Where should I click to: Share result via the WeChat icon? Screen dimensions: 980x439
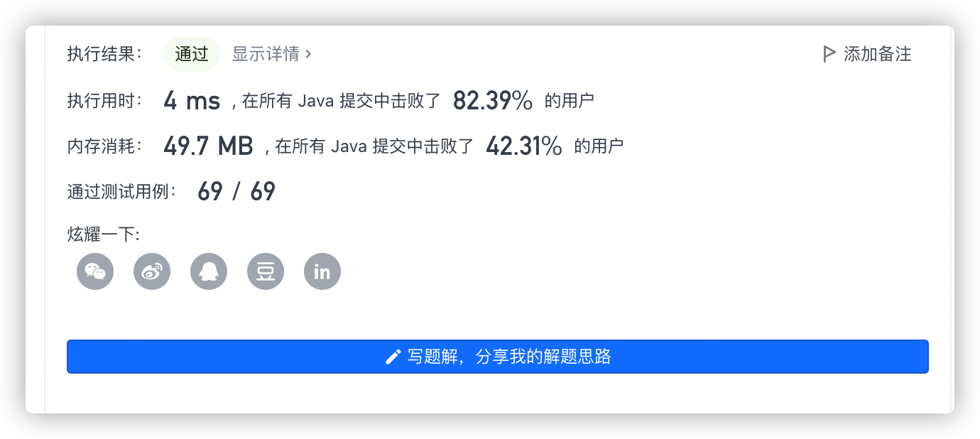[95, 271]
